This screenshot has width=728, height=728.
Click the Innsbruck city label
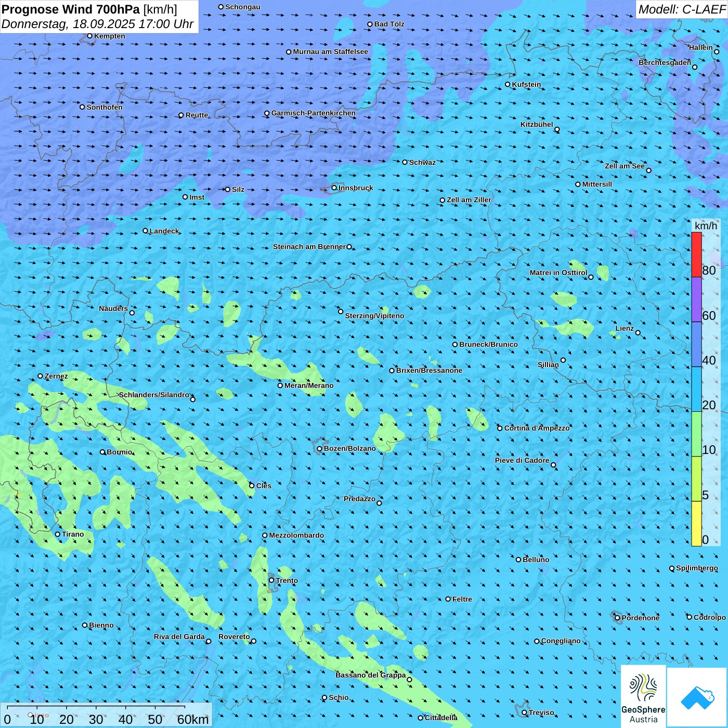coord(356,188)
